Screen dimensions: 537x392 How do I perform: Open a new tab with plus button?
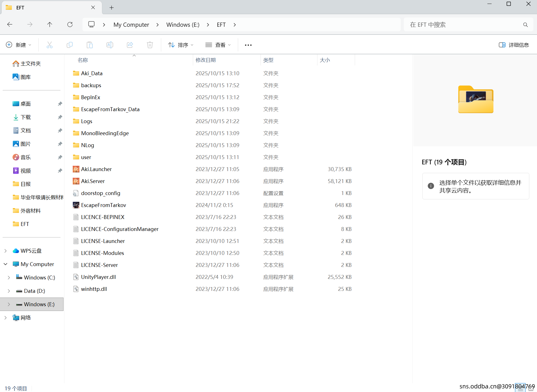coord(111,8)
